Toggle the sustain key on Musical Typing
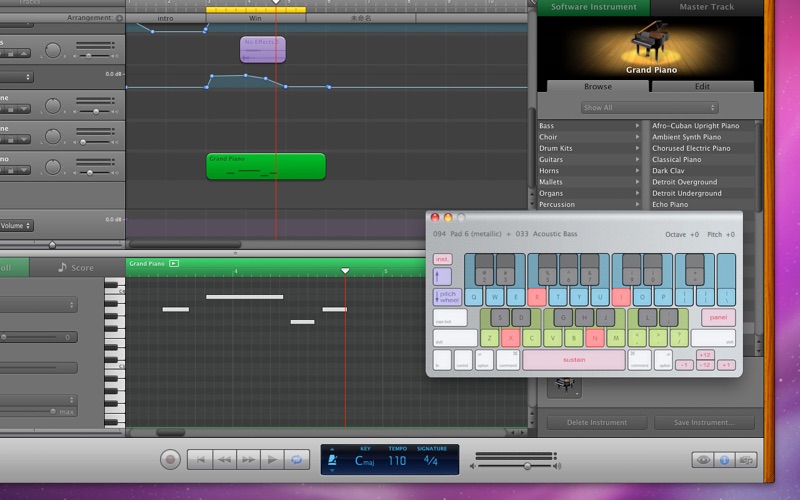This screenshot has height=500, width=800. tap(574, 359)
